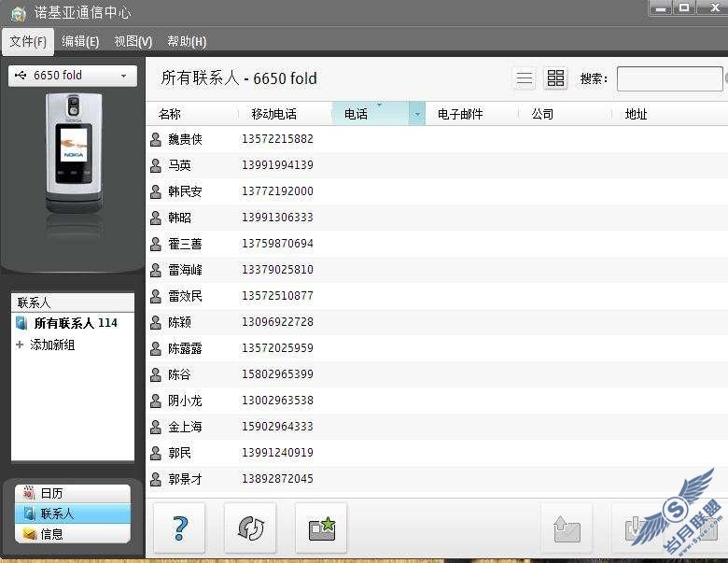The width and height of the screenshot is (728, 563).
Task: Click phone number 15802965399
Action: point(277,374)
